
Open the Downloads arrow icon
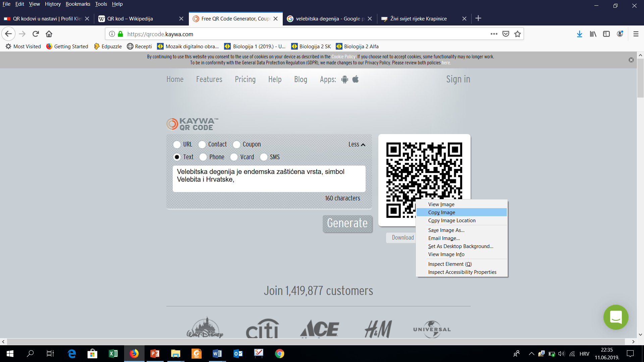coord(579,34)
